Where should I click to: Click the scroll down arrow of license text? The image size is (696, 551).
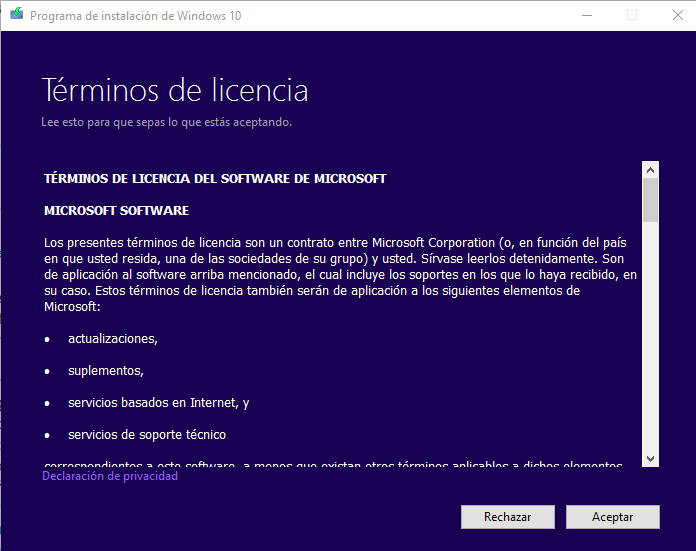click(x=650, y=459)
